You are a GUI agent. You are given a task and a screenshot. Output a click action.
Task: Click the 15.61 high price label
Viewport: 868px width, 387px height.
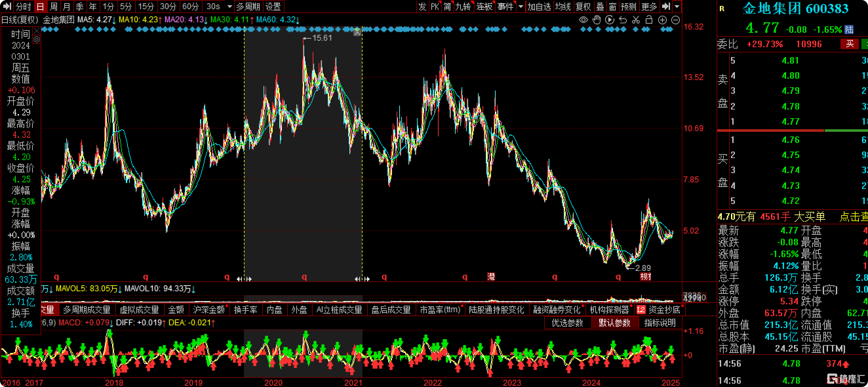click(322, 38)
